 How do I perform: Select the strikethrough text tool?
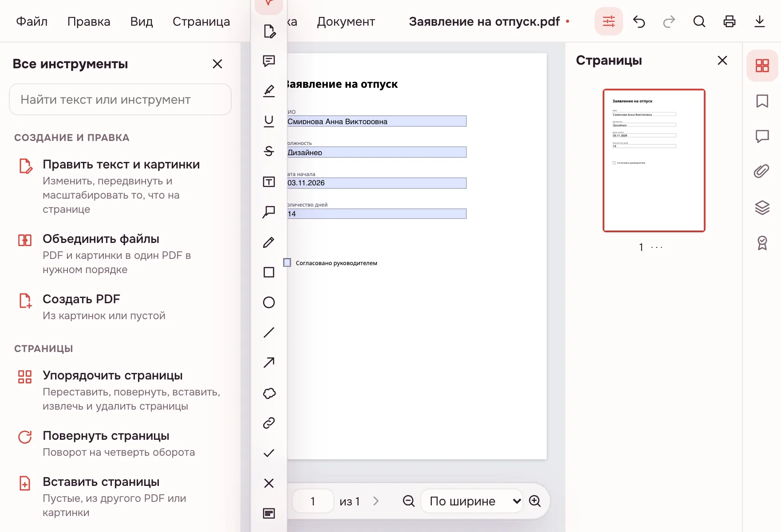(x=269, y=151)
